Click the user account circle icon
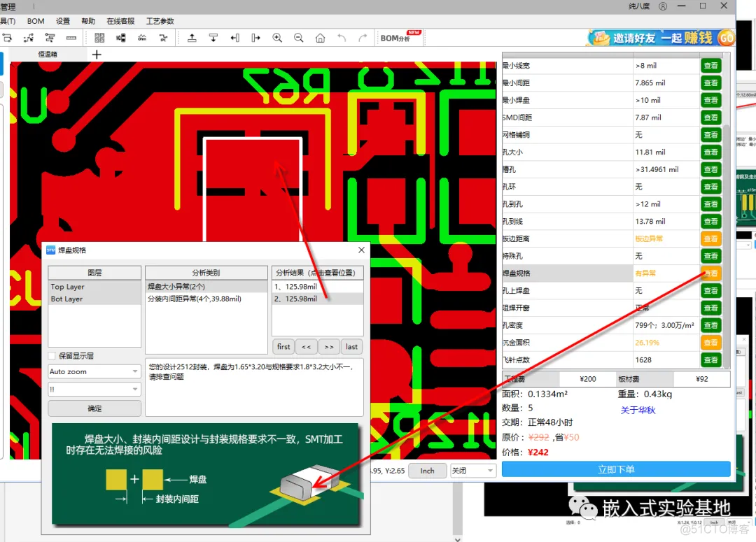The image size is (756, 542). pos(663,6)
